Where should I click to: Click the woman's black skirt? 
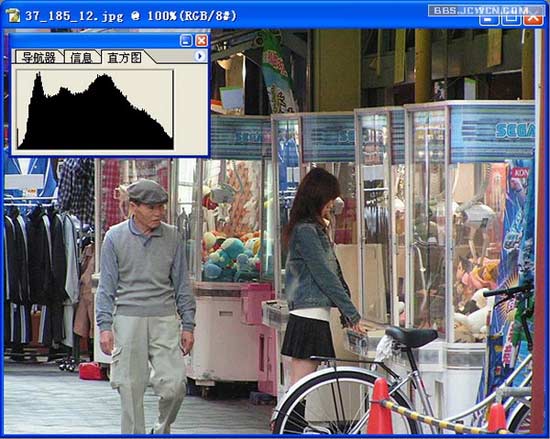(308, 336)
